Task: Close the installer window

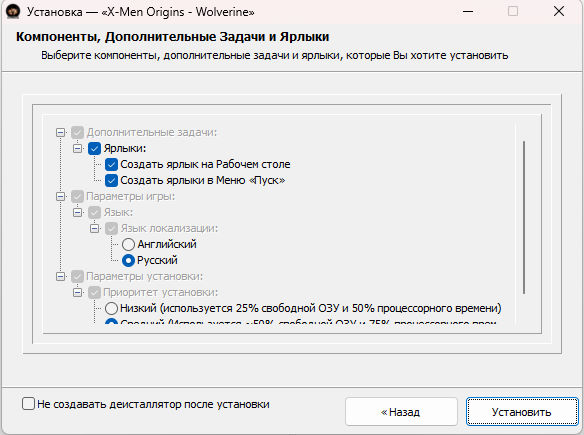Action: pyautogui.click(x=559, y=12)
